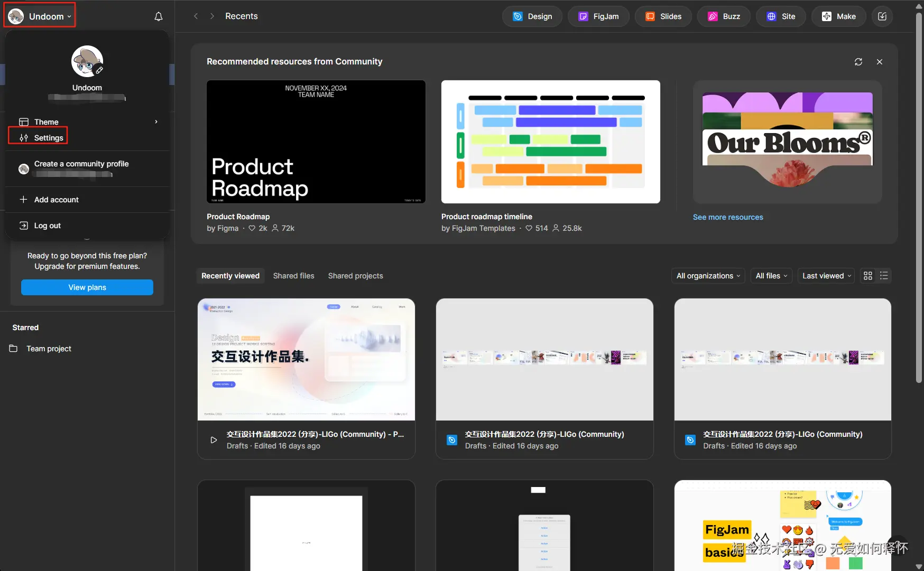The height and width of the screenshot is (571, 924).
Task: Switch to grid view of files
Action: coord(868,276)
